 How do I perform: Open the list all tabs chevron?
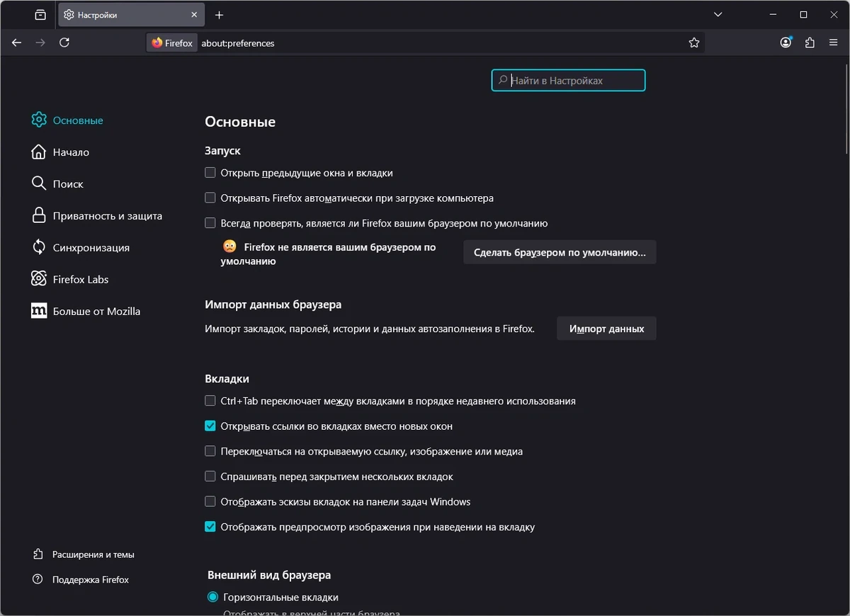(720, 15)
